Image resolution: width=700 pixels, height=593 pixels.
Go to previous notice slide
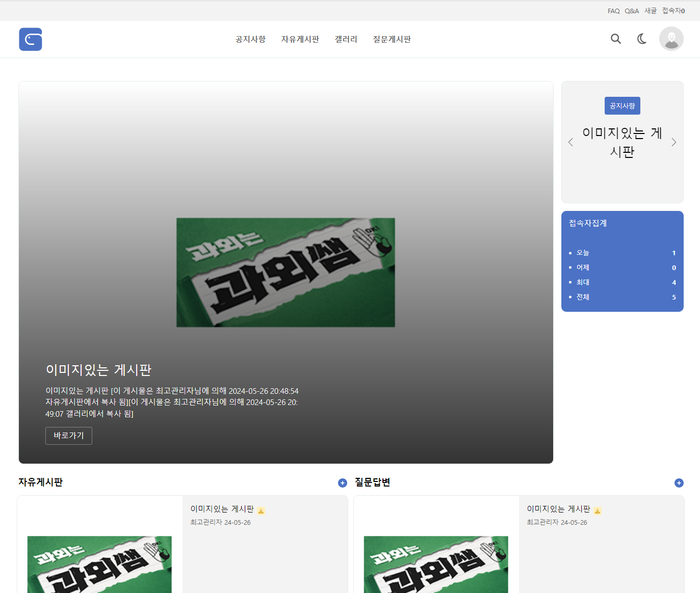point(571,142)
